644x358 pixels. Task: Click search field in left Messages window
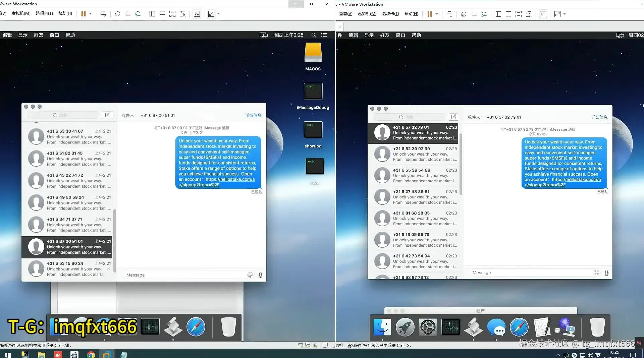point(63,115)
